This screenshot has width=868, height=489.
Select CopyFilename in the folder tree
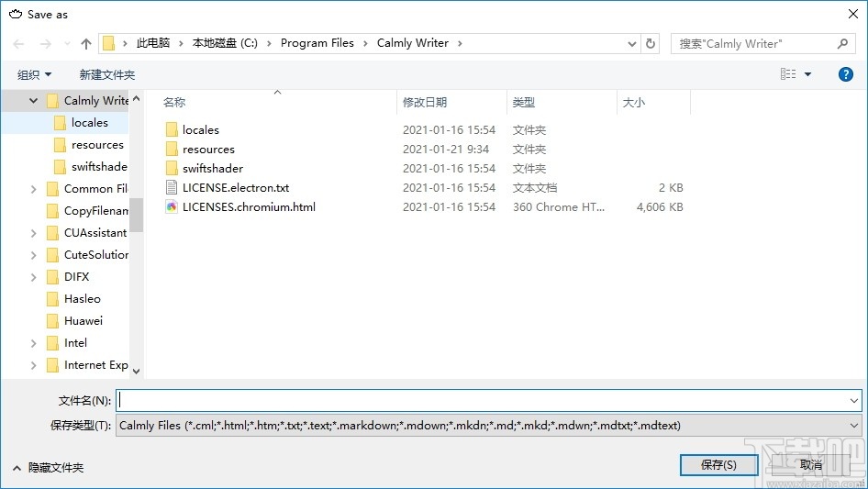[x=95, y=211]
